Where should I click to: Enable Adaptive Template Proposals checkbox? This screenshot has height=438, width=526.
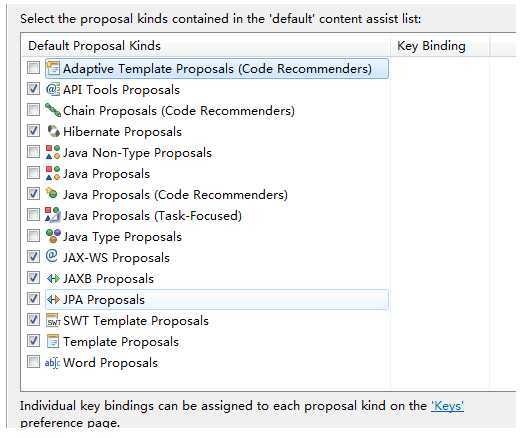[x=33, y=68]
